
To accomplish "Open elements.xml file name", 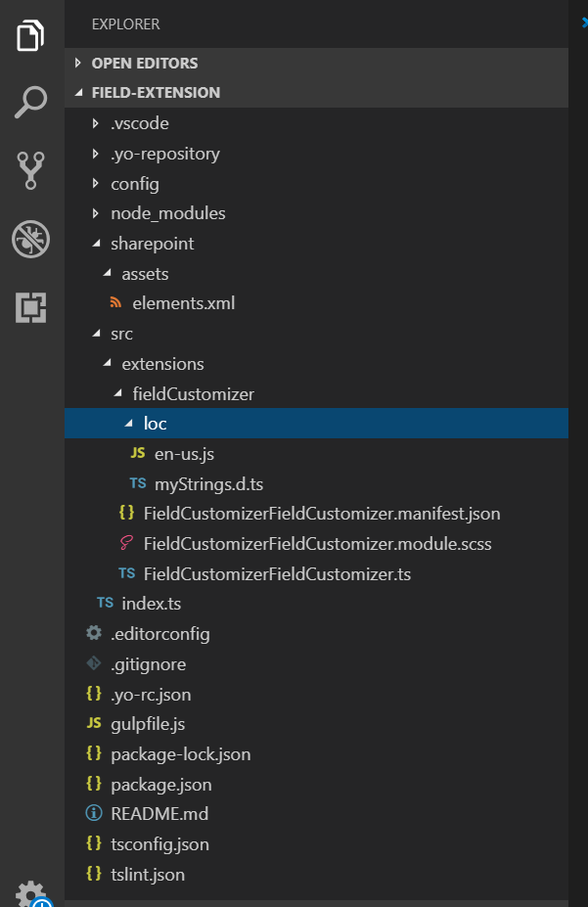I will (184, 303).
